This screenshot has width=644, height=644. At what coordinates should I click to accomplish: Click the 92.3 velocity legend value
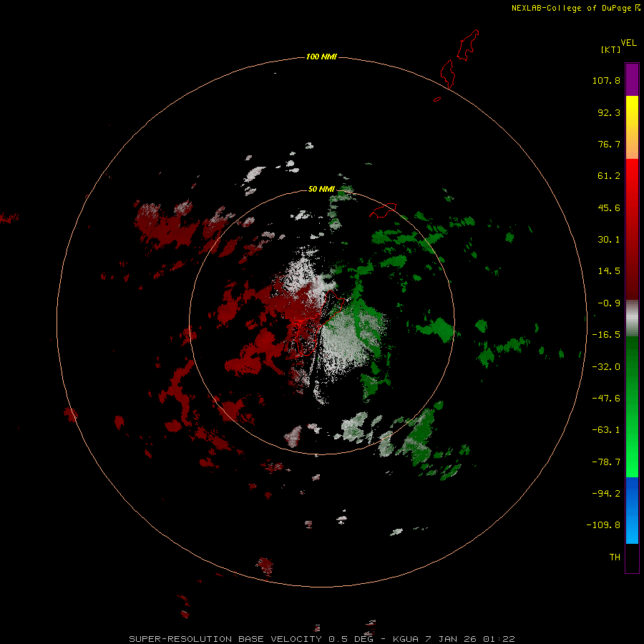click(609, 112)
